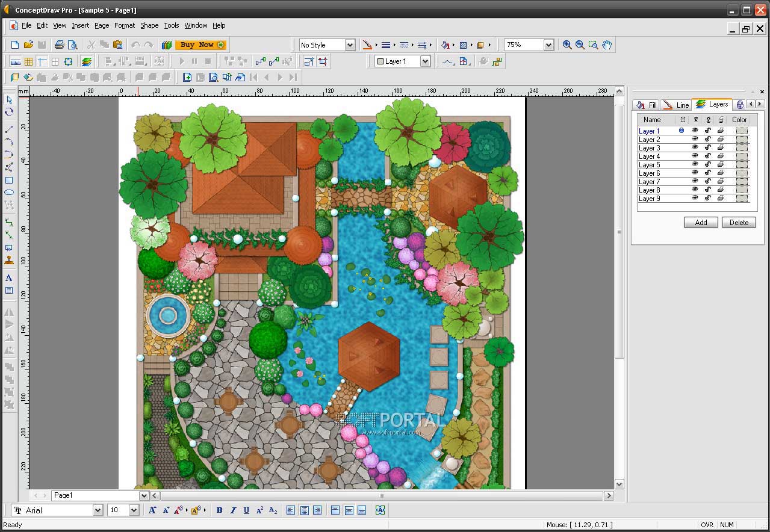
Task: Click the color swatch for Layer 2
Action: (742, 139)
